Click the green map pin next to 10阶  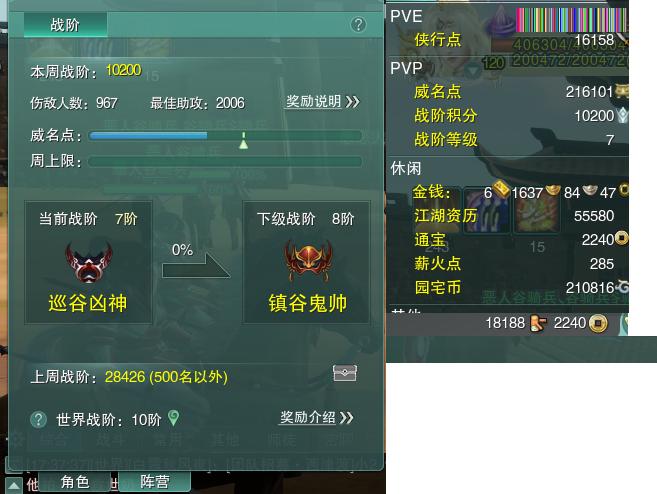(x=173, y=418)
